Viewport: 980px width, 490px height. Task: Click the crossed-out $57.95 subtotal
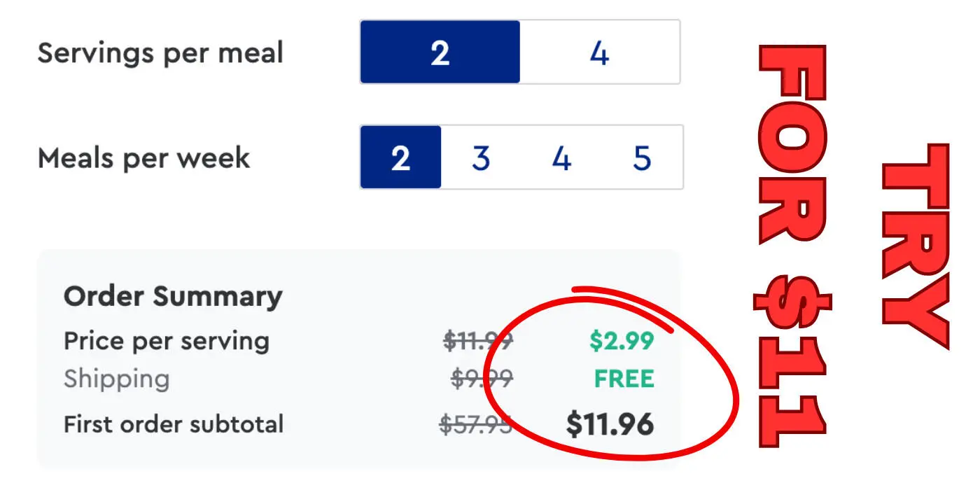(476, 424)
